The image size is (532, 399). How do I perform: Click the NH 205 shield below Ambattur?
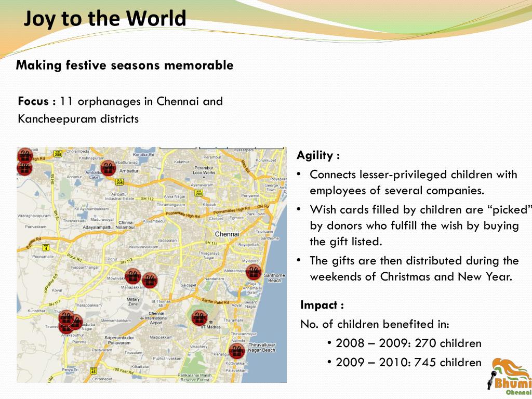[x=120, y=182]
